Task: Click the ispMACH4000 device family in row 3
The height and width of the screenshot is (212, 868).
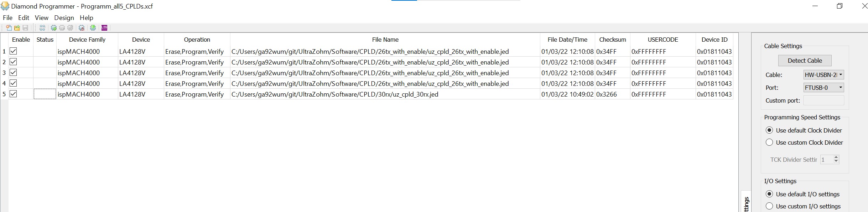Action: tap(87, 73)
